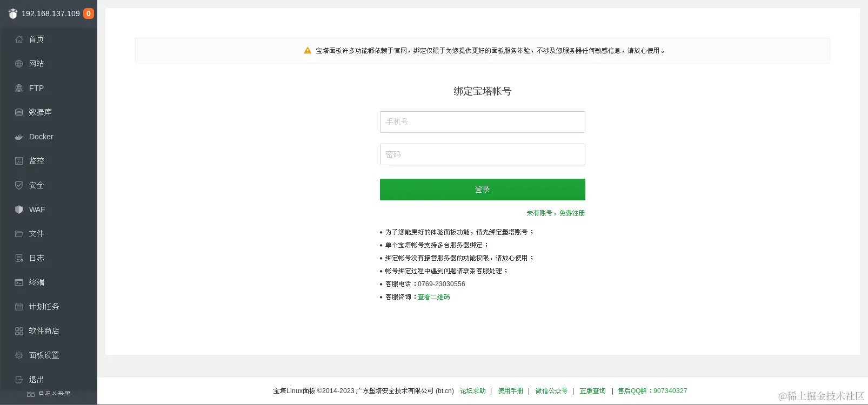The image size is (868, 405).
Task: Open 未有账号，免费注册 register link
Action: click(556, 213)
